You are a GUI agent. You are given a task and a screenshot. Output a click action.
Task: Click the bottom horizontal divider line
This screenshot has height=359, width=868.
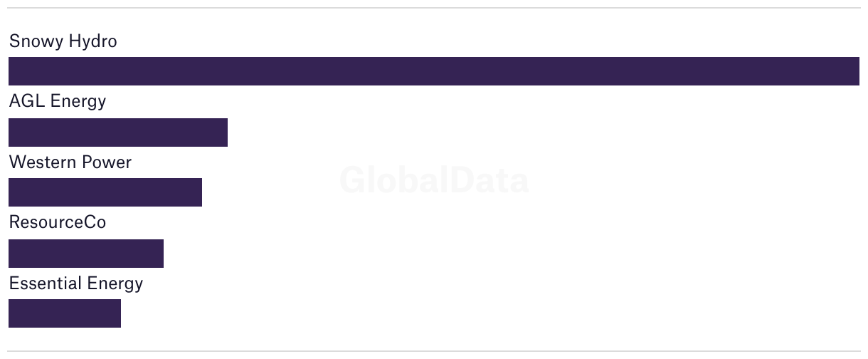pos(434,351)
